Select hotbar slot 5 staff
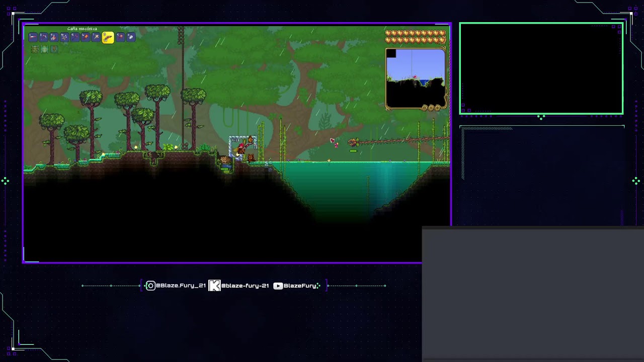644x362 pixels. tap(75, 37)
